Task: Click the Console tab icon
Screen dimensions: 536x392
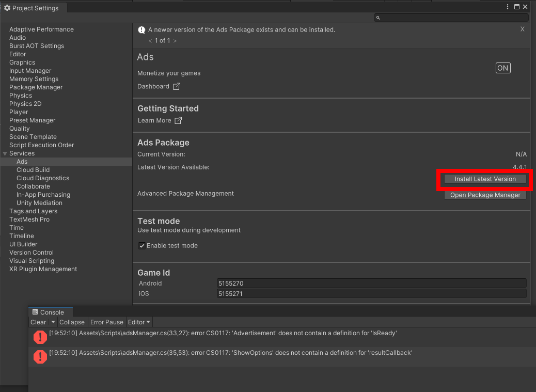Action: [35, 311]
